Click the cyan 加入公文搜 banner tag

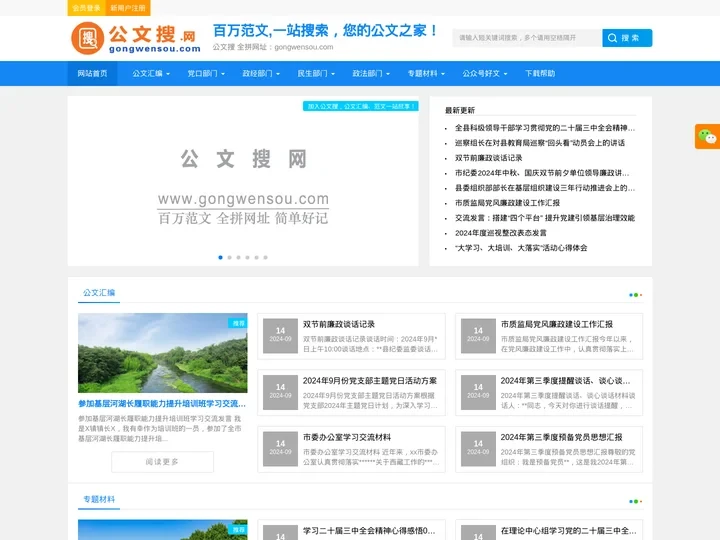(360, 106)
